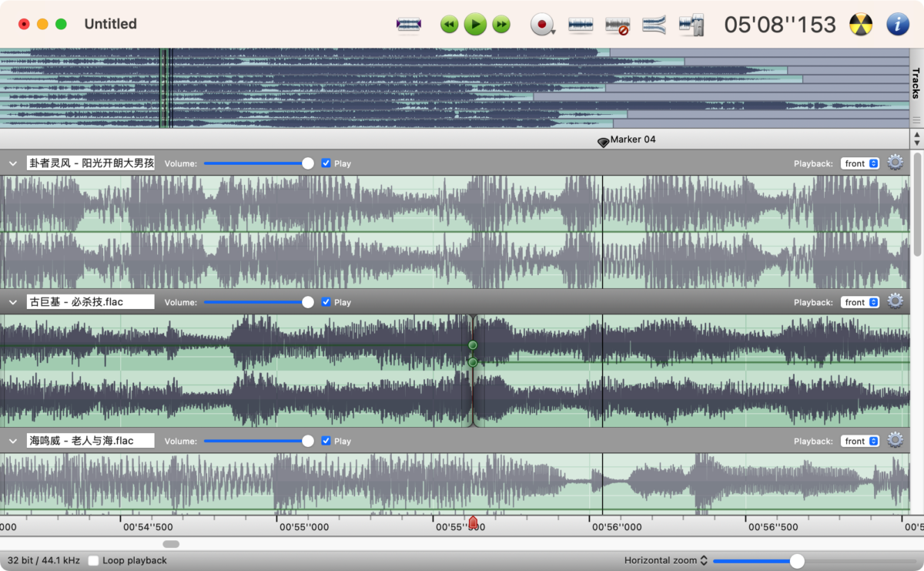Image resolution: width=924 pixels, height=571 pixels.
Task: Collapse the 卦者灵风 track
Action: point(13,163)
